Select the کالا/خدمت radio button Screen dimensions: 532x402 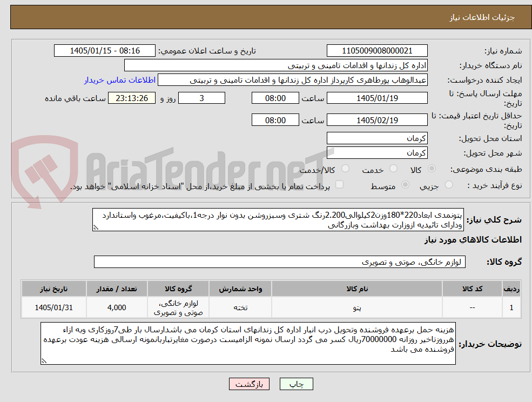pos(345,169)
